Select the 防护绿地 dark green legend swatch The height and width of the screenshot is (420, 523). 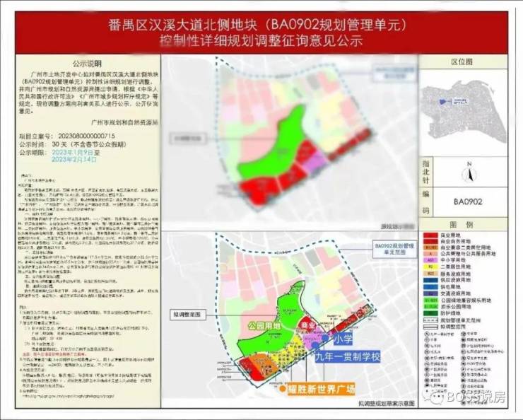click(430, 313)
